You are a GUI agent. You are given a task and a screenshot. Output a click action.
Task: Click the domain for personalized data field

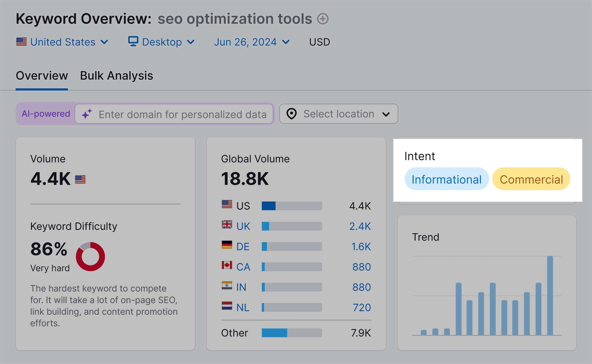point(174,114)
